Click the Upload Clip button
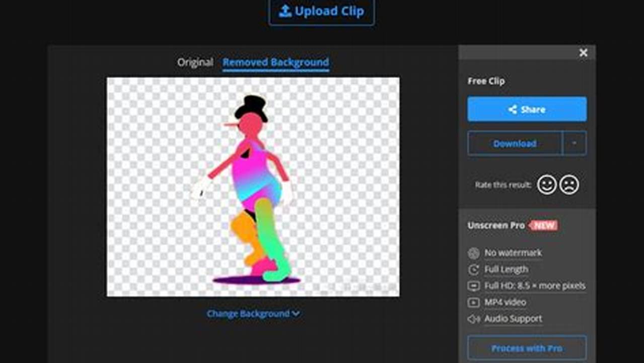Image resolution: width=644 pixels, height=363 pixels. (x=321, y=11)
